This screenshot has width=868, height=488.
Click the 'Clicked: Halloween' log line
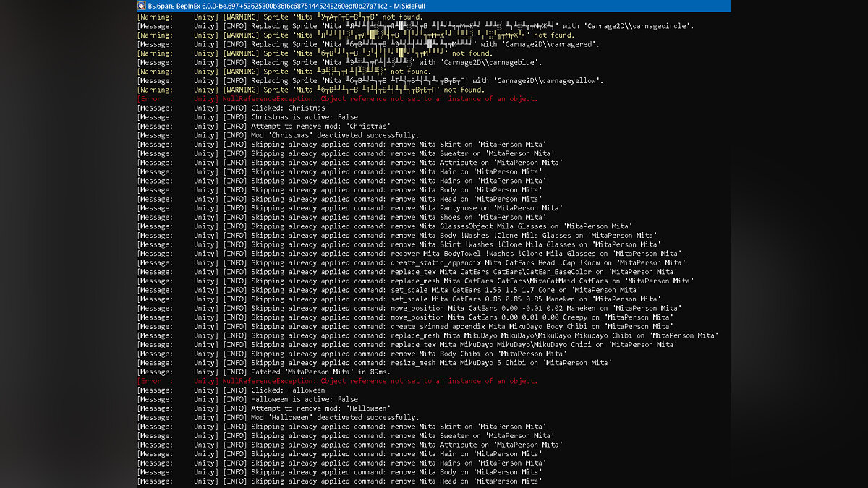pyautogui.click(x=288, y=390)
